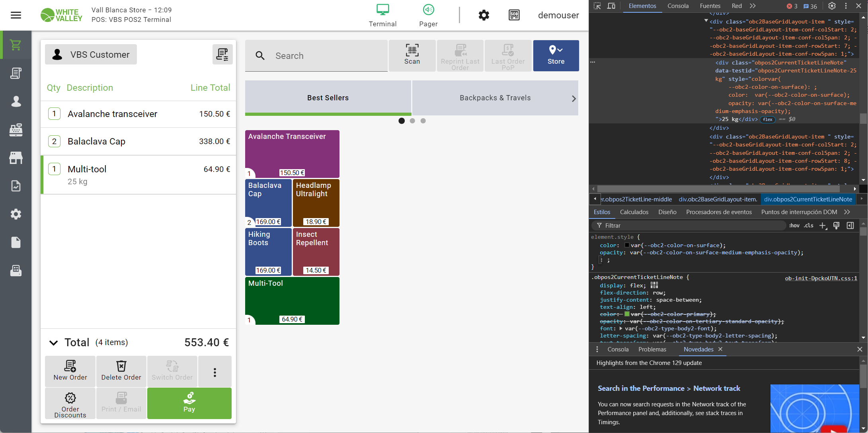The width and height of the screenshot is (868, 433).
Task: Open the Store dropdown button
Action: [556, 55]
